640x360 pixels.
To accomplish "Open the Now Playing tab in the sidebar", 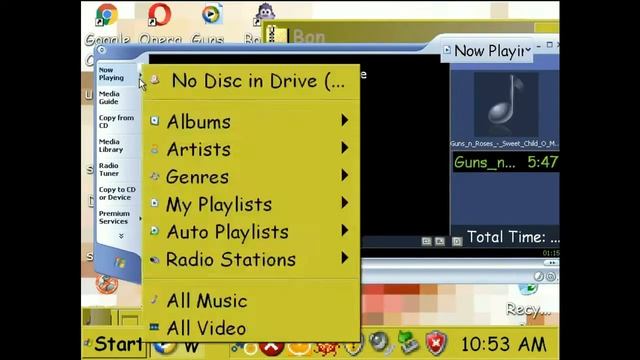I will click(117, 74).
